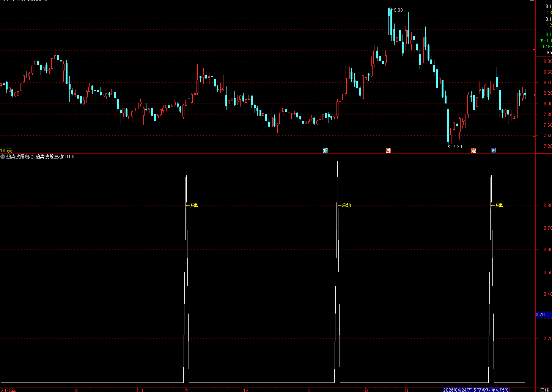Click the third 启动 signal label near April
This screenshot has height=392, width=552.
(500, 205)
